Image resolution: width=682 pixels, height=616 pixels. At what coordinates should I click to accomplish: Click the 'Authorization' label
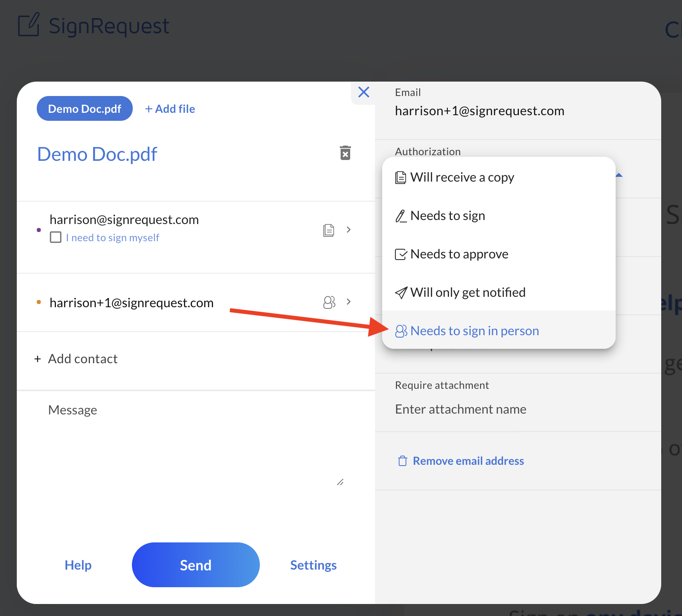(x=428, y=152)
